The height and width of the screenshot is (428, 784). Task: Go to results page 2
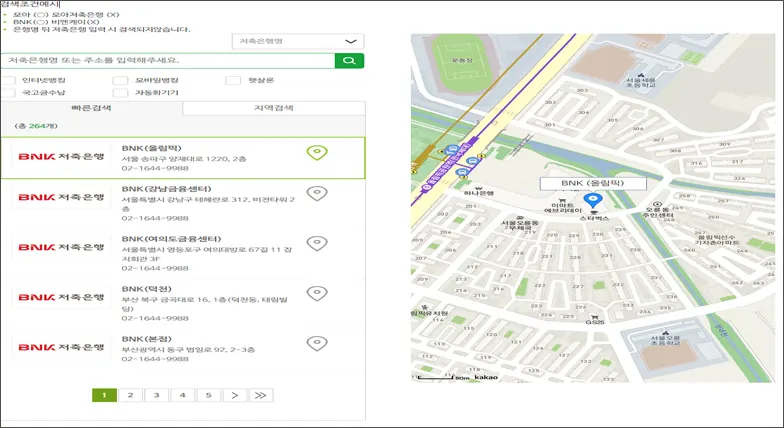[x=130, y=396]
